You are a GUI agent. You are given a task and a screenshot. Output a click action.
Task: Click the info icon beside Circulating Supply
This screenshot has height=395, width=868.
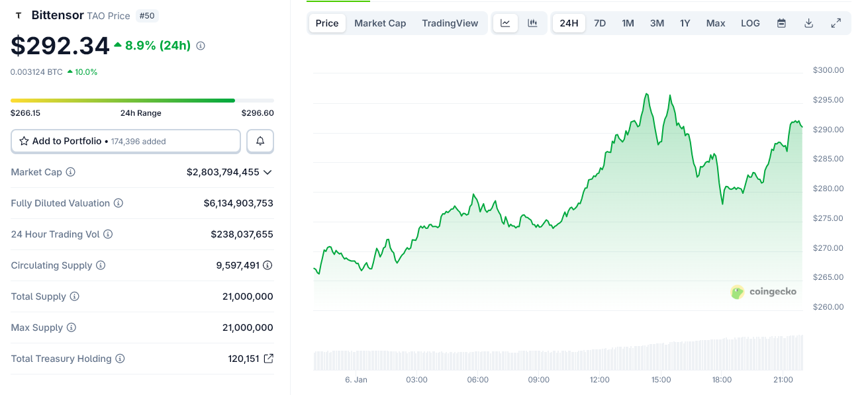click(x=101, y=265)
